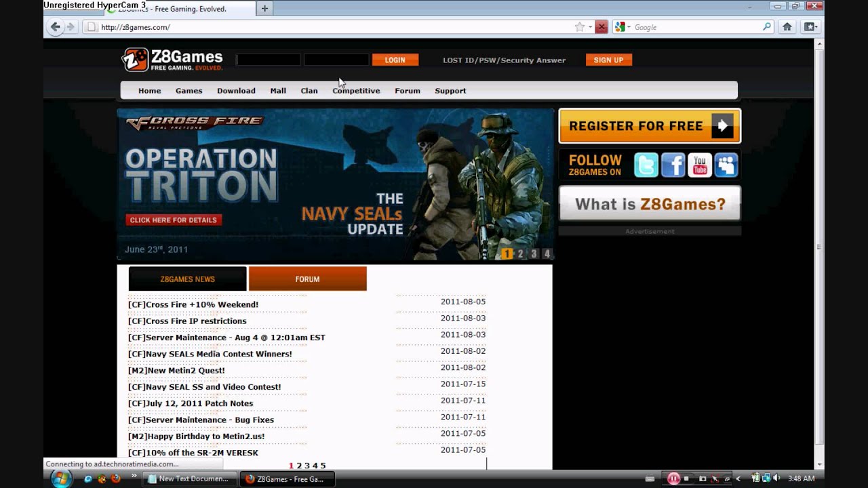Image resolution: width=868 pixels, height=488 pixels.
Task: Select banner slide 3 indicator
Action: pos(534,254)
